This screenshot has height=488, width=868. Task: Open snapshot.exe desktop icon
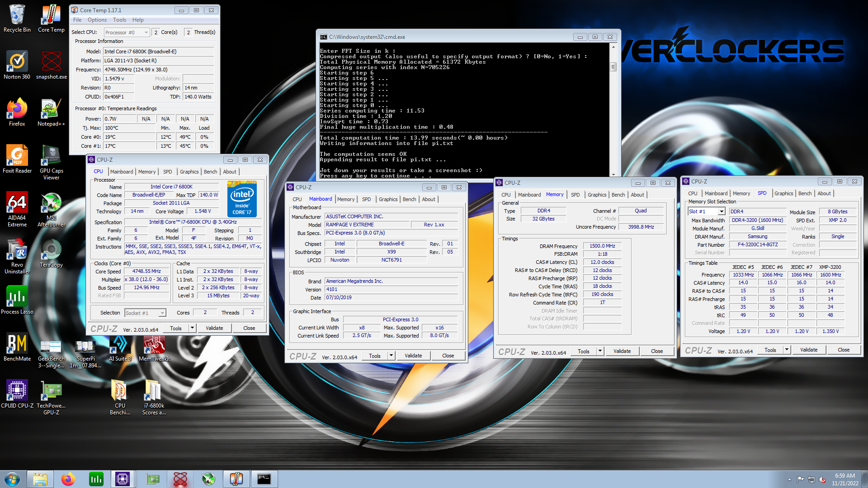(51, 65)
